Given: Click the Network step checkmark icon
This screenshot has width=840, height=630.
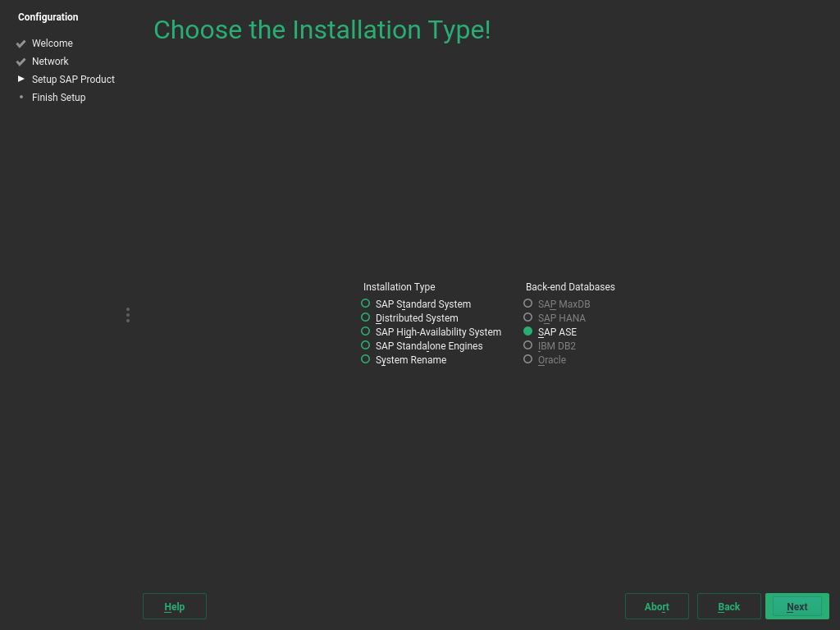Looking at the screenshot, I should [21, 62].
